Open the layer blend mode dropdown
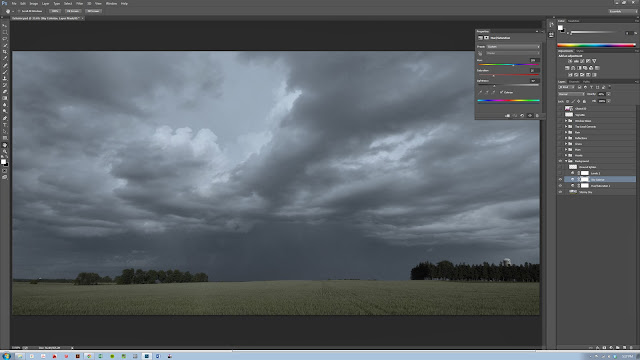640x360 pixels. 571,94
